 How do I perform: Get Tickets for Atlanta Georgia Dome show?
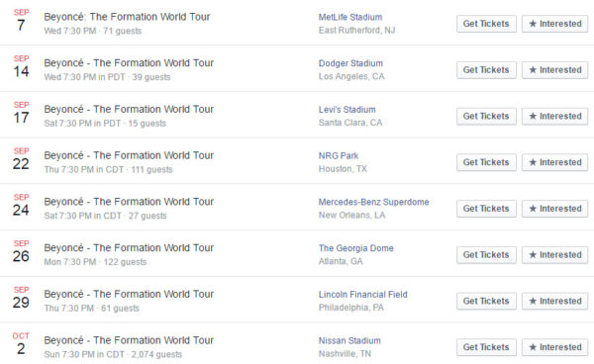tap(486, 254)
